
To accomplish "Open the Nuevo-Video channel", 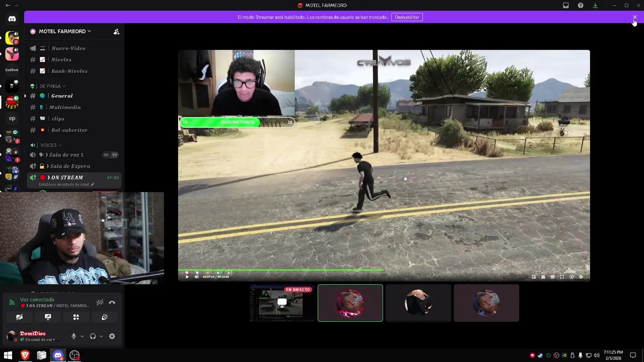I will pyautogui.click(x=74, y=48).
